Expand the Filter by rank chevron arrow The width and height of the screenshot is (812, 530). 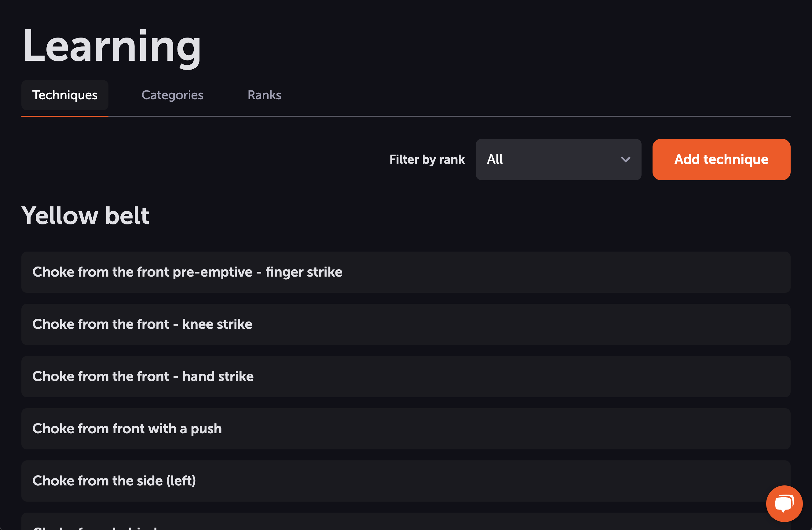click(x=625, y=160)
